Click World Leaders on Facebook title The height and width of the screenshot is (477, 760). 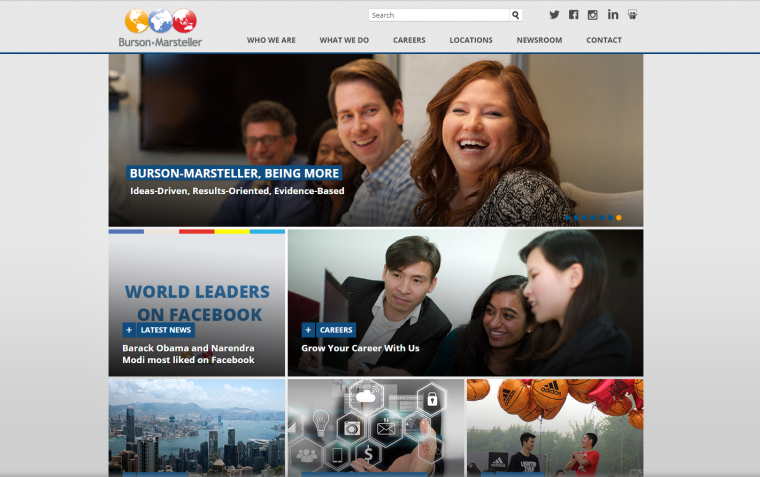[197, 303]
